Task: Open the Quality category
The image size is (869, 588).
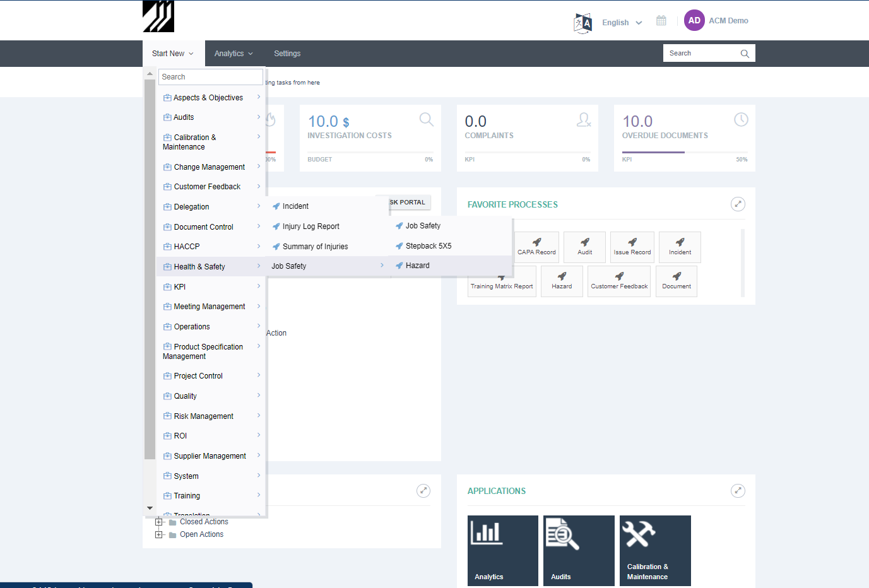Action: click(x=211, y=396)
